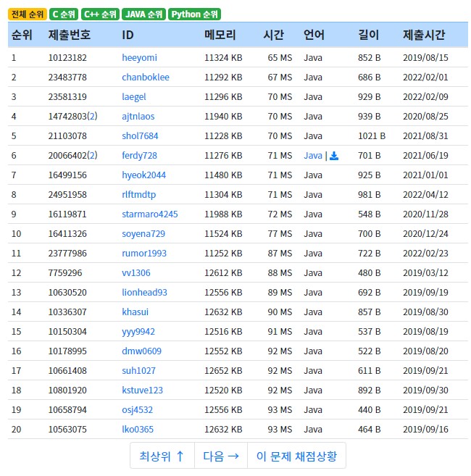Open kstuve123's profile link
This screenshot has width=471, height=476.
coord(143,390)
